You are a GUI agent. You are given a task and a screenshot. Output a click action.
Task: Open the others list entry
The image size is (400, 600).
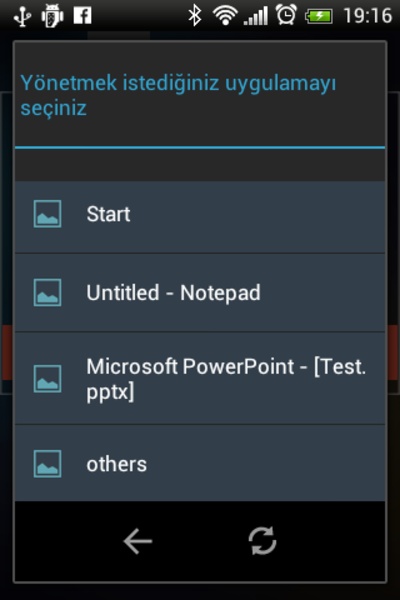point(200,463)
